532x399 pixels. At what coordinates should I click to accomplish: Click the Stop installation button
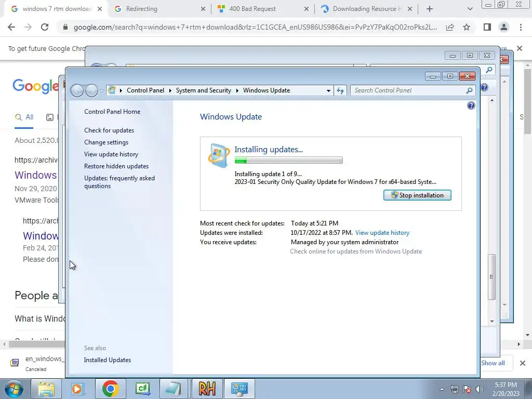point(417,195)
